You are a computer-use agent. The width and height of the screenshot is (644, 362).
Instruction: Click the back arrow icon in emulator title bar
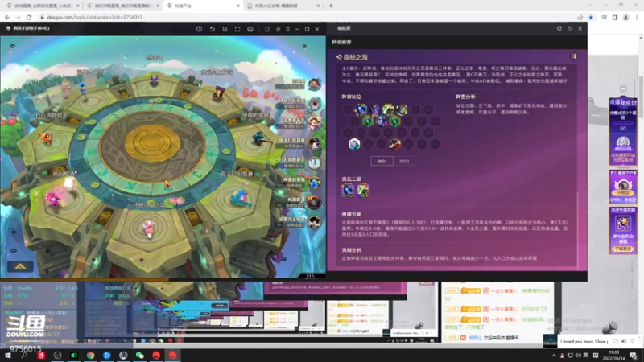coord(212,29)
